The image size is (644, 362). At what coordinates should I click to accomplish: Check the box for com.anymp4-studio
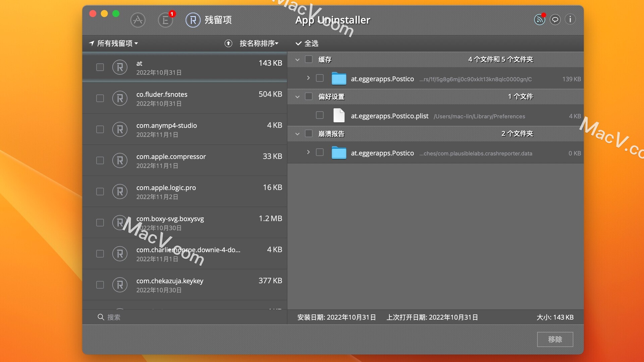pyautogui.click(x=100, y=129)
